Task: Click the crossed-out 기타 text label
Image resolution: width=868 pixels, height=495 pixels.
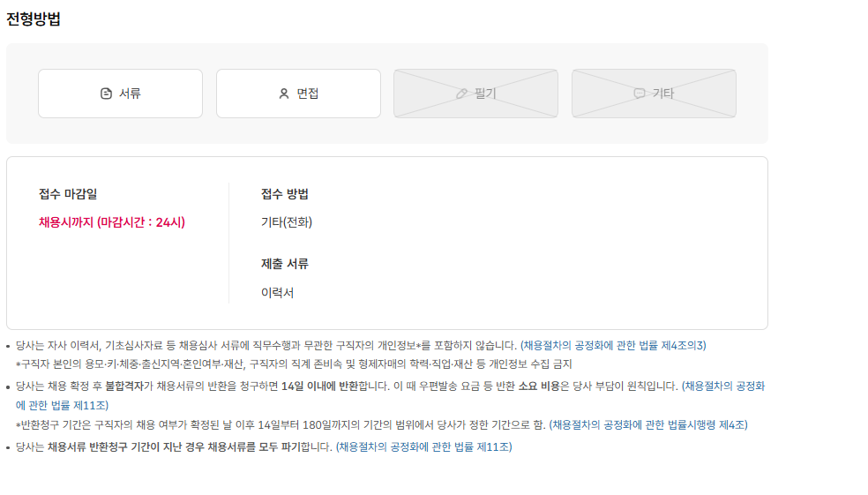Action: click(662, 94)
